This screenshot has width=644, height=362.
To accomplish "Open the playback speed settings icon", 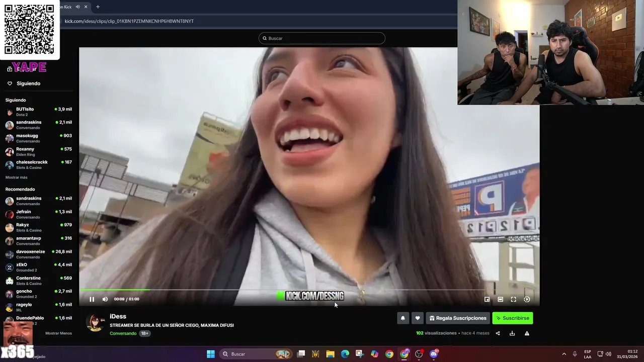I will [527, 299].
